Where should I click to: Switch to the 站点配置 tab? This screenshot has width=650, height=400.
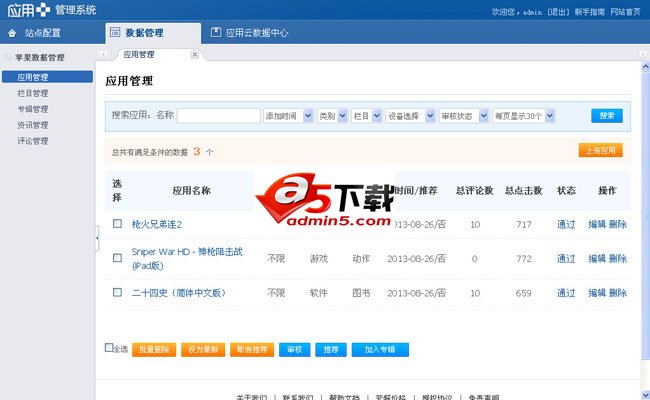(x=42, y=33)
